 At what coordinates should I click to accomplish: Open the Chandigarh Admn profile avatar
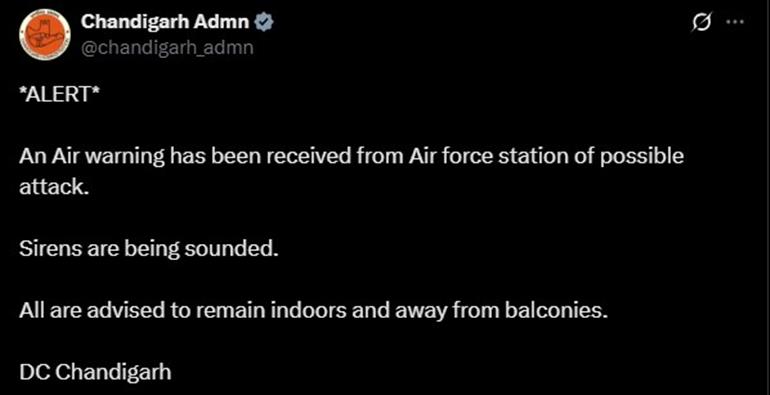(45, 36)
